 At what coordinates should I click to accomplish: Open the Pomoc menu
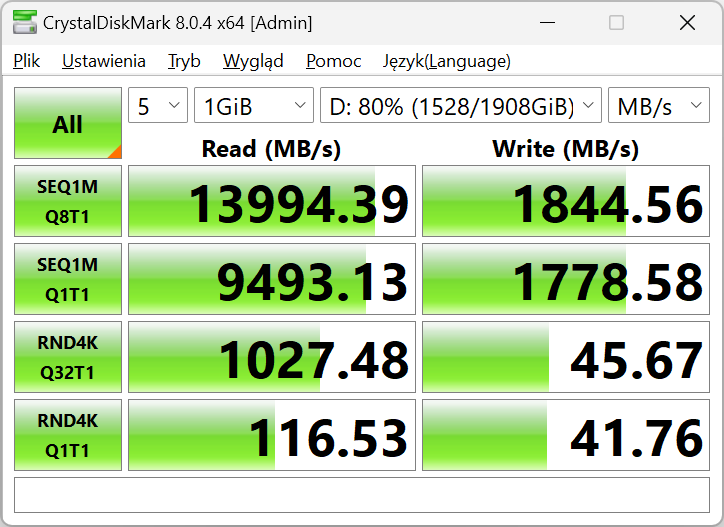pos(333,61)
